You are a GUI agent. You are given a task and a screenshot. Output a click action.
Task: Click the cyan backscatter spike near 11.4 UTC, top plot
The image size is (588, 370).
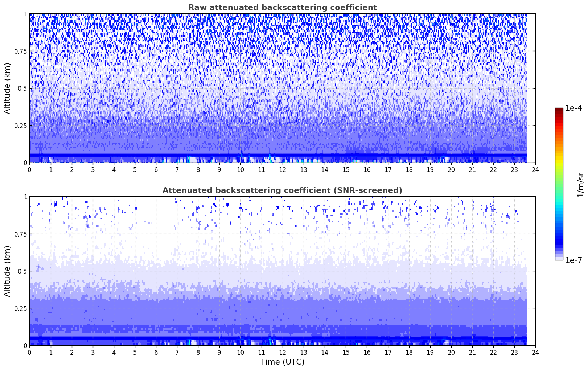pos(270,158)
